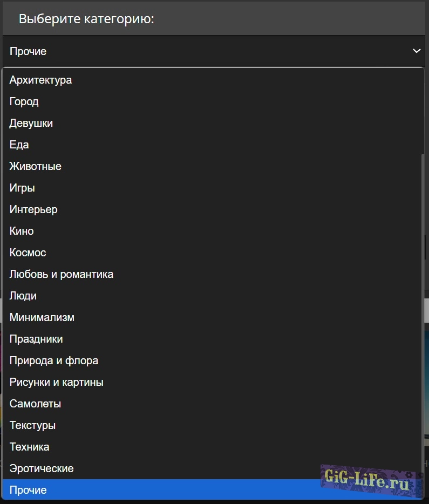Select the Животные option

coord(36,166)
